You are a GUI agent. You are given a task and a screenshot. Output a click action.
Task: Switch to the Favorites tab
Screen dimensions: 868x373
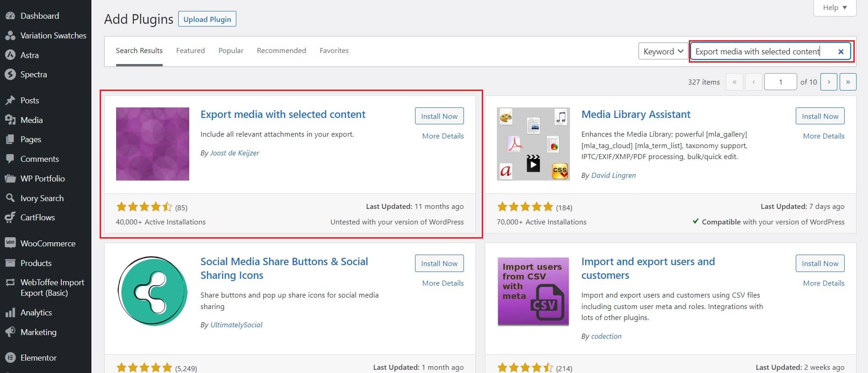334,51
